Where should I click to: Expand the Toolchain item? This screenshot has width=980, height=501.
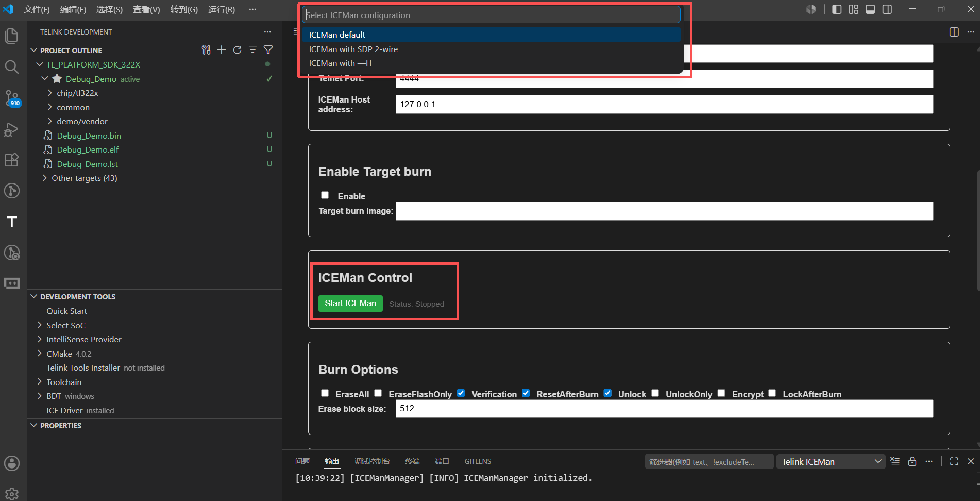point(40,382)
